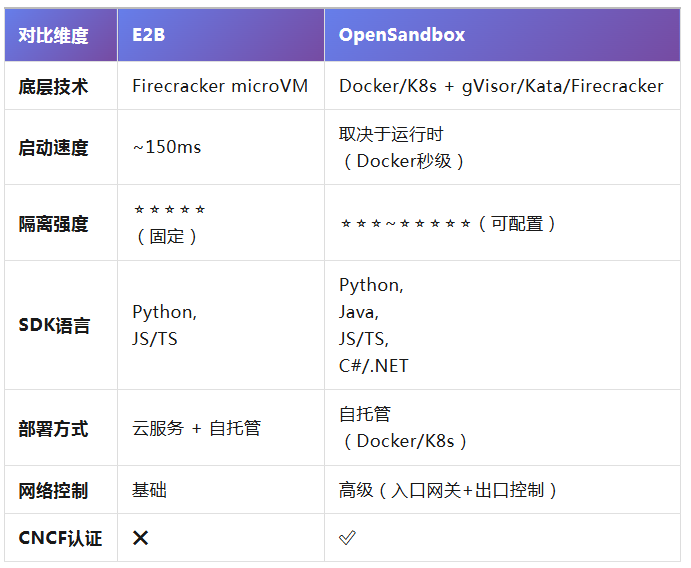Click the Firecracker microVM cell
Viewport: 691px width, 568px height.
click(220, 86)
